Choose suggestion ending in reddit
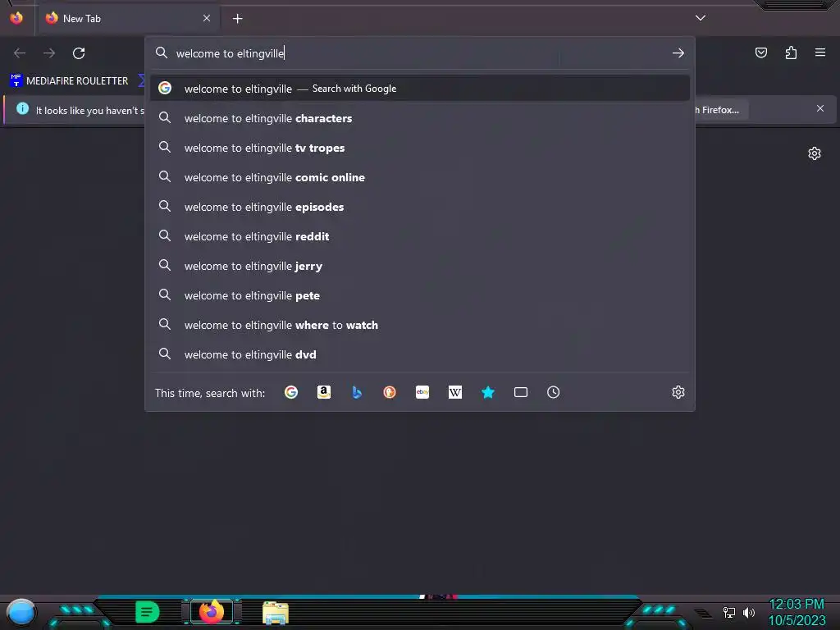This screenshot has height=630, width=840. click(420, 236)
